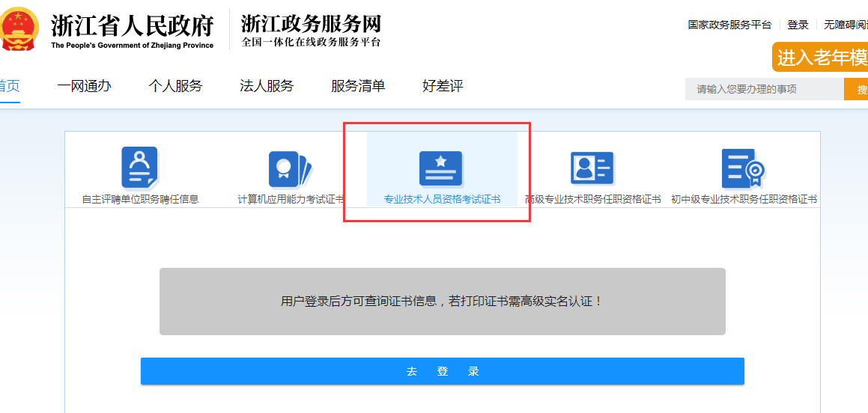Screen dimensions: 868x413
Task: Click the 用户登录后方可查询证书信息 notice box
Action: click(x=443, y=302)
